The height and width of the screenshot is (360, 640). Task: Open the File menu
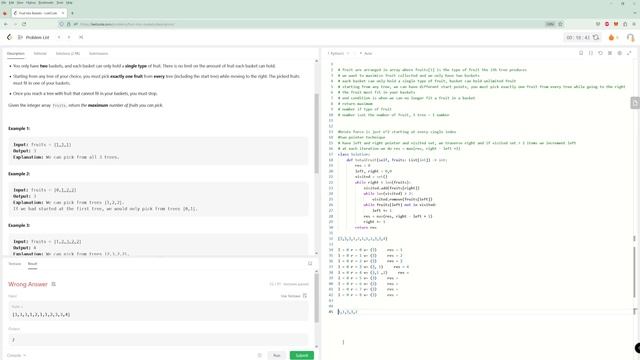coord(4,2)
